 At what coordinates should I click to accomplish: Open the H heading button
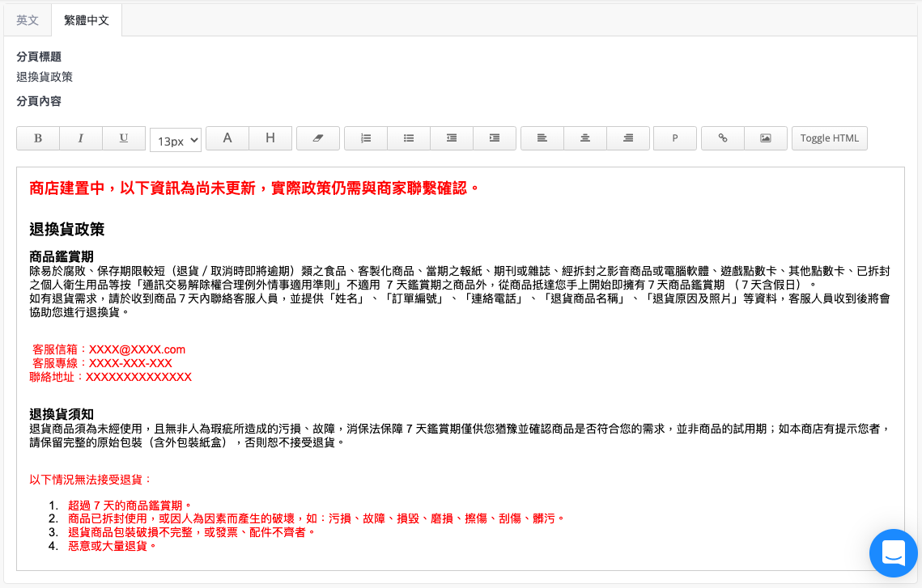tap(270, 138)
